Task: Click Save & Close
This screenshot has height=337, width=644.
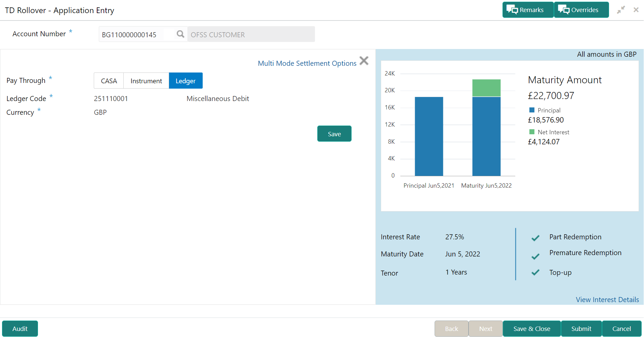Action: pos(532,329)
